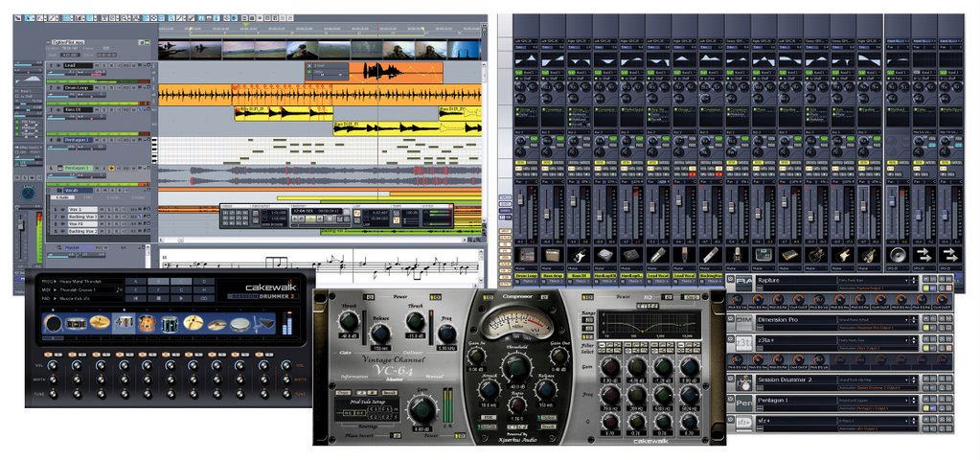This screenshot has height=460, width=980.
Task: Select the white drum head pad
Action: pos(240,324)
